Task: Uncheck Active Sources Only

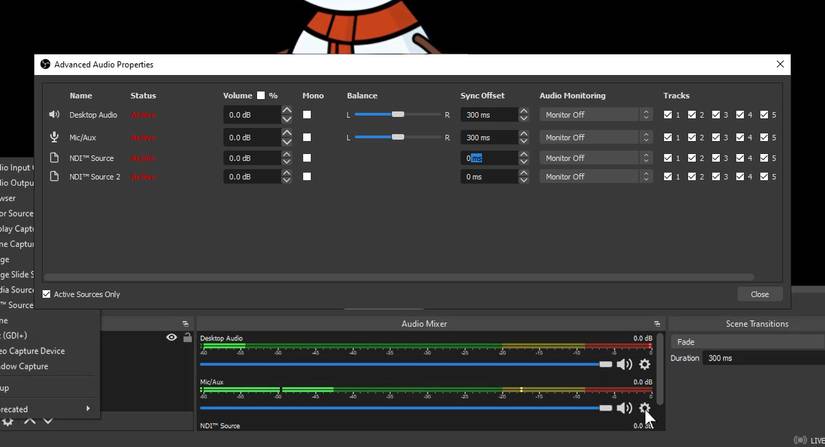Action: [46, 294]
